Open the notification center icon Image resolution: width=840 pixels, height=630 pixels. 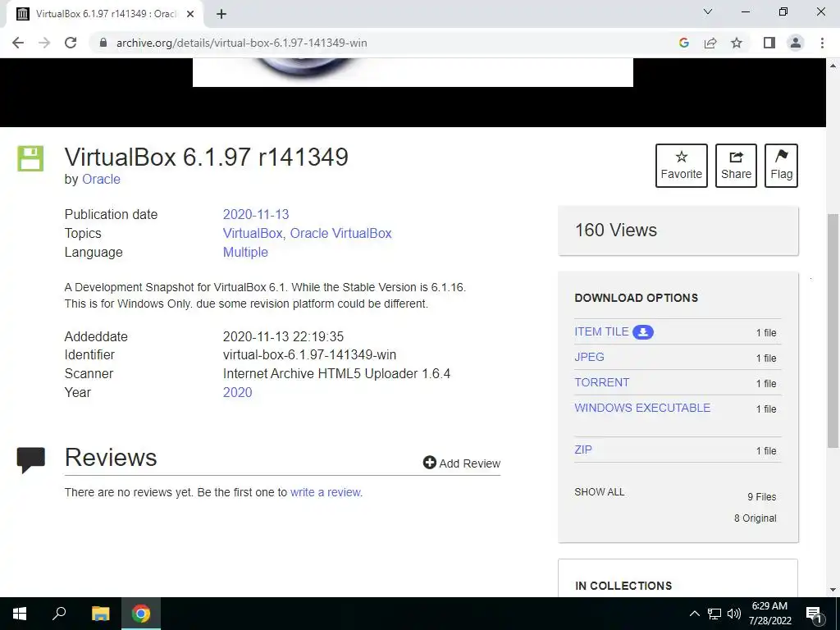click(x=813, y=614)
